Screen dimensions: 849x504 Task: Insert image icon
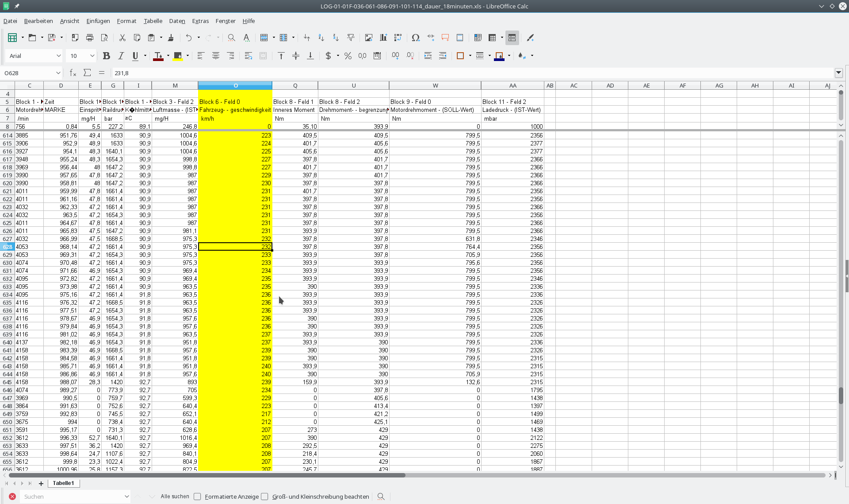[x=369, y=38]
